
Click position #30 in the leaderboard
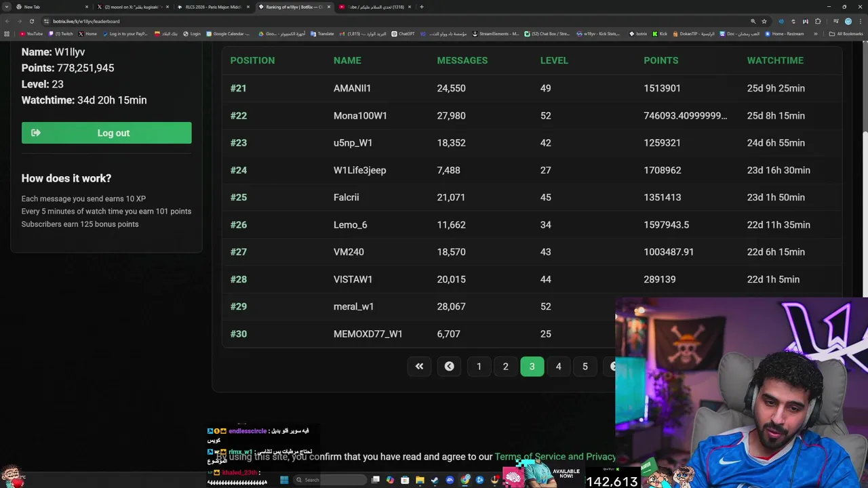click(x=238, y=333)
